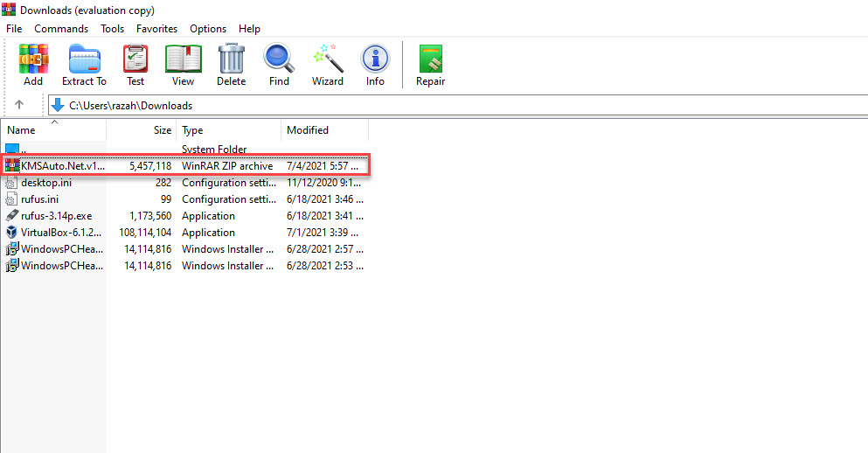868x453 pixels.
Task: Open the View file tool
Action: (183, 65)
